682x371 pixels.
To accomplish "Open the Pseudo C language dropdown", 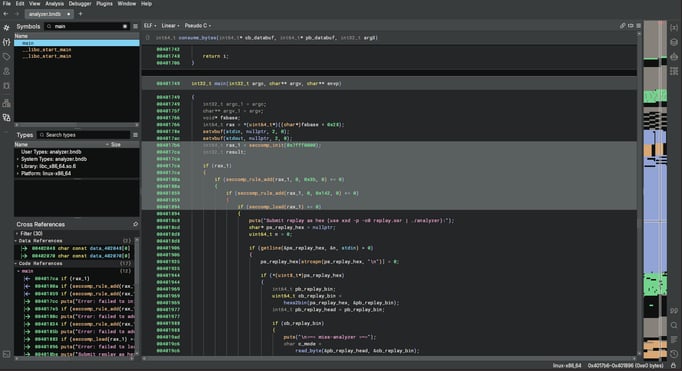I will (198, 26).
